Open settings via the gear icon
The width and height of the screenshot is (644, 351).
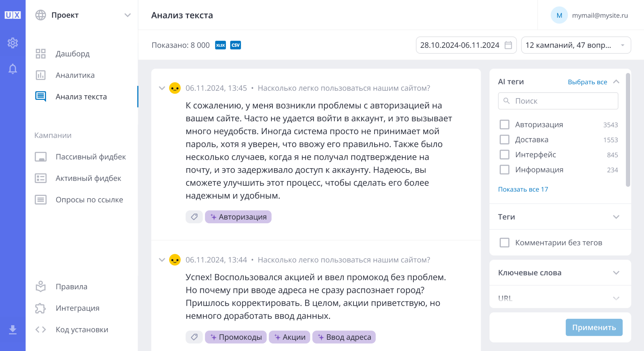click(x=13, y=43)
